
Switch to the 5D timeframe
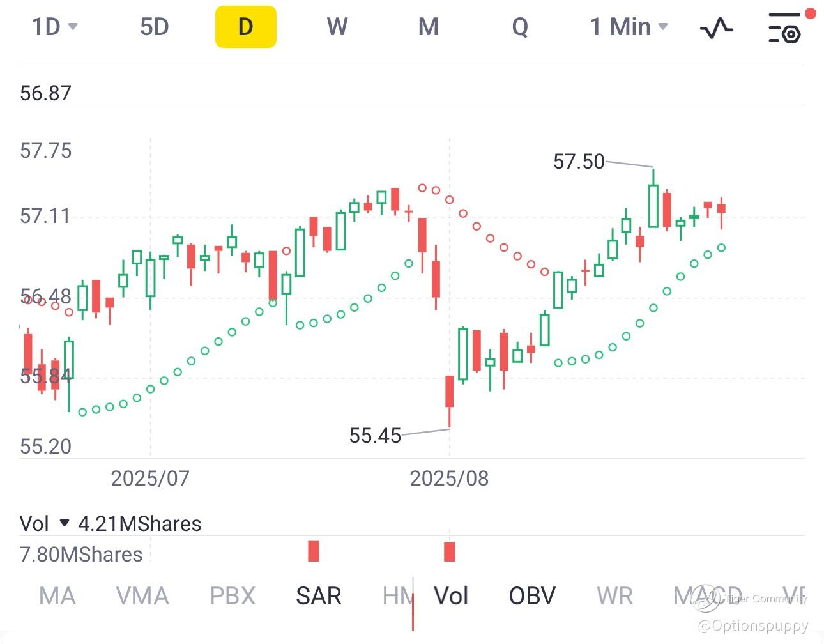click(x=154, y=27)
